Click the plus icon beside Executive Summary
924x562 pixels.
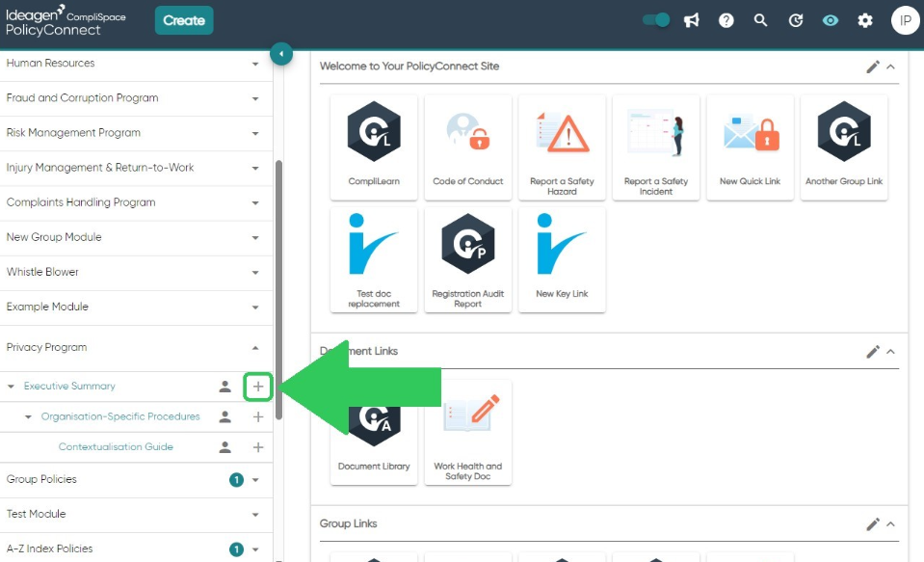point(258,387)
